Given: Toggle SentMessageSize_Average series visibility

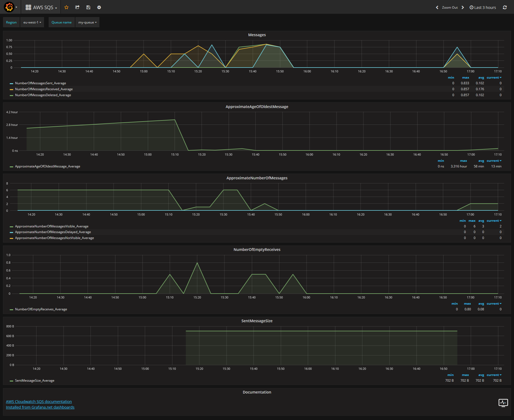Looking at the screenshot, I should point(35,381).
